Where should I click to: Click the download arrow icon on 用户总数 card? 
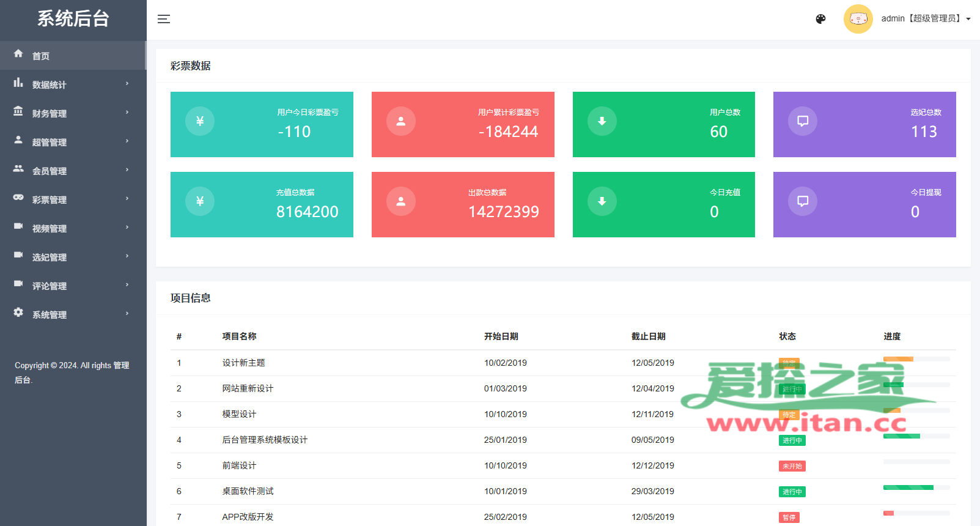(x=602, y=121)
